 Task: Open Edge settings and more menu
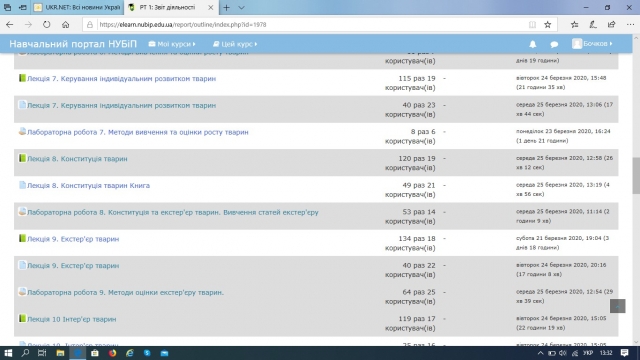click(630, 24)
